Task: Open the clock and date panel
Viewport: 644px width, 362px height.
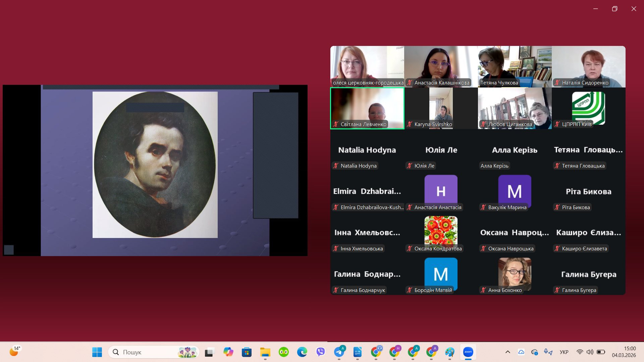Action: [624, 352]
